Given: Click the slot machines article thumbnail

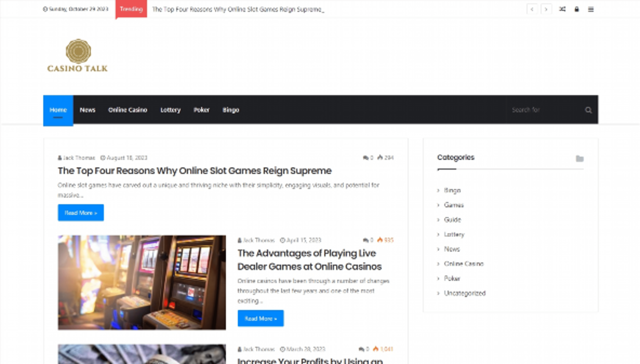Looking at the screenshot, I should (x=142, y=283).
